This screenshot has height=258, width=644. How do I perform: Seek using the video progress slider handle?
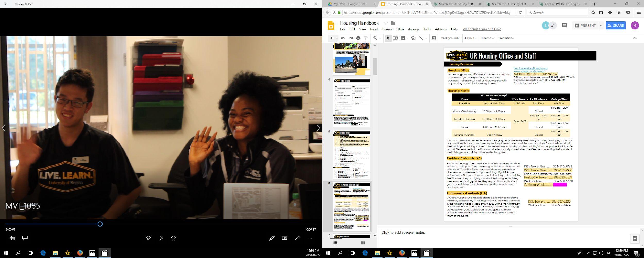point(100,224)
